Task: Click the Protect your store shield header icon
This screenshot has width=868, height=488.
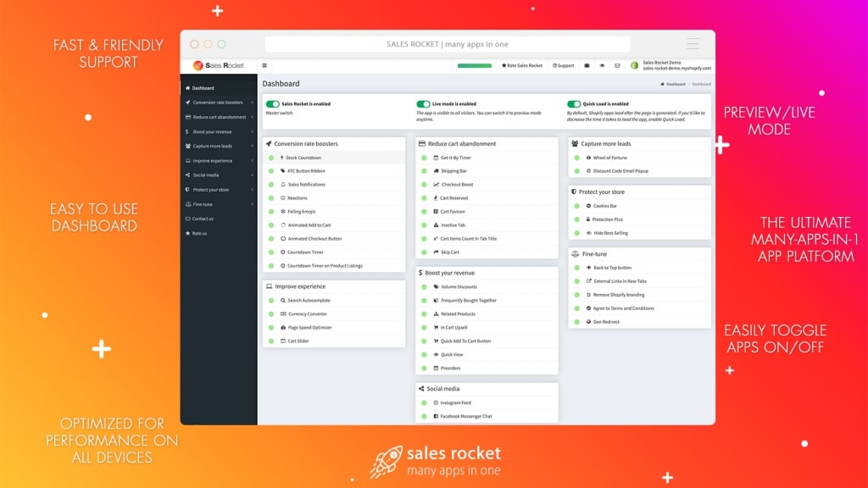Action: (574, 192)
